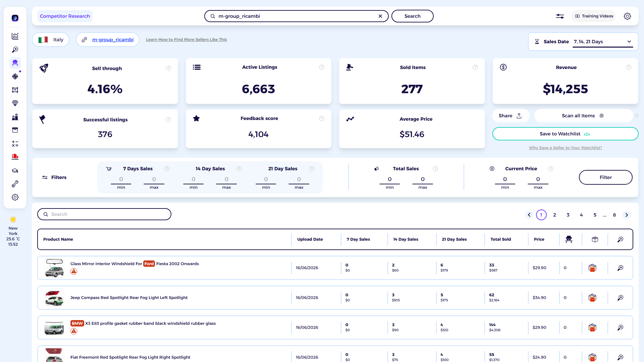Click spy icon in table header
Viewport: 644px width, 362px height.
[569, 239]
